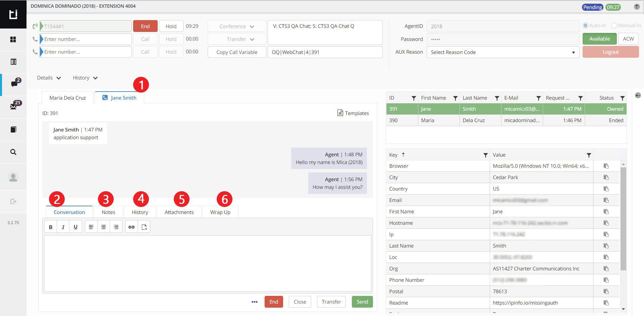Underline text with the U button
The width and height of the screenshot is (644, 316).
click(75, 227)
